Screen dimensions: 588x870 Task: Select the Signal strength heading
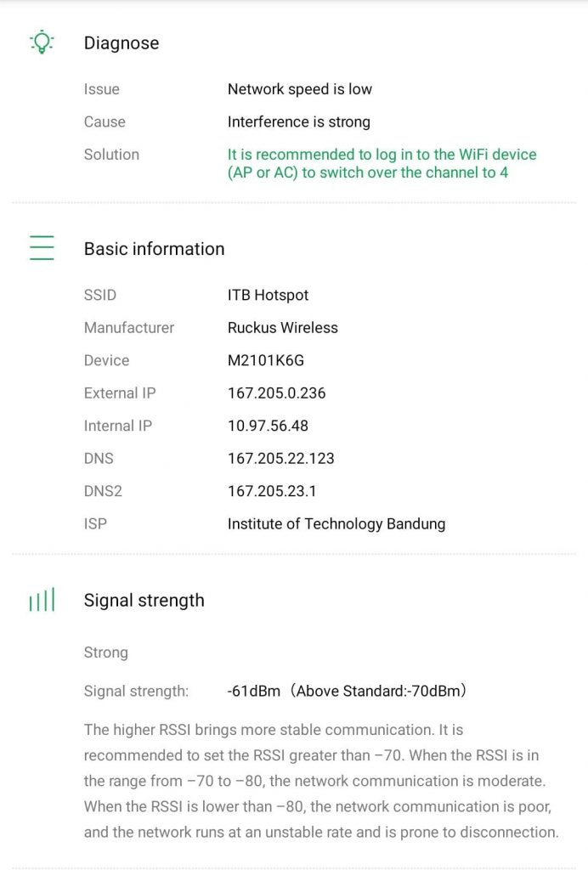[x=144, y=601]
